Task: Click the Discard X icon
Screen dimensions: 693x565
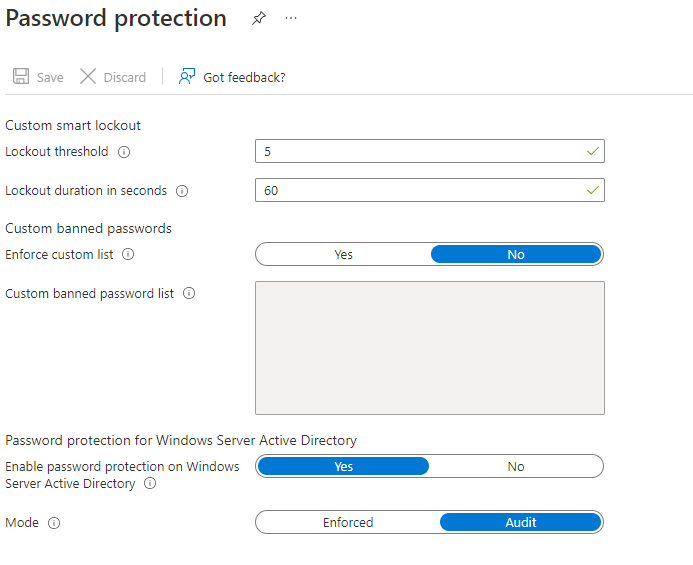Action: pos(88,76)
